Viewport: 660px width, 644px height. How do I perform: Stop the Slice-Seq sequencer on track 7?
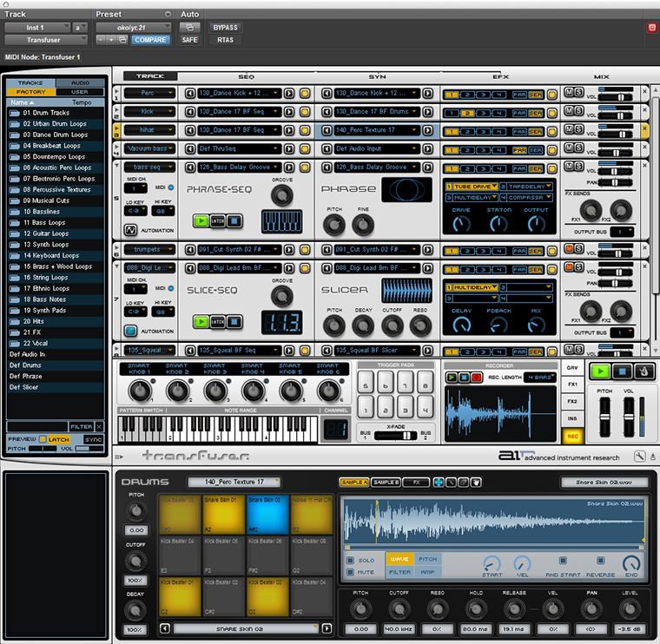(234, 321)
